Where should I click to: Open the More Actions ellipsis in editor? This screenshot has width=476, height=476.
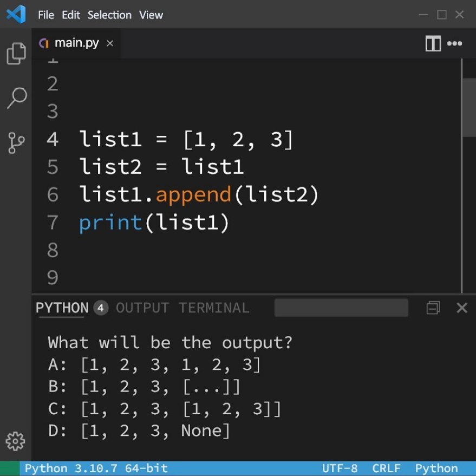point(454,43)
